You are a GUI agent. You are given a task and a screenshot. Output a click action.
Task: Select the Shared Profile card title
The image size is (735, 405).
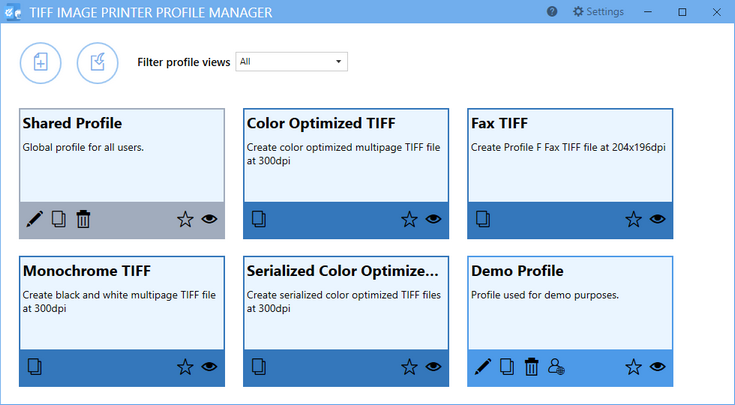(72, 123)
